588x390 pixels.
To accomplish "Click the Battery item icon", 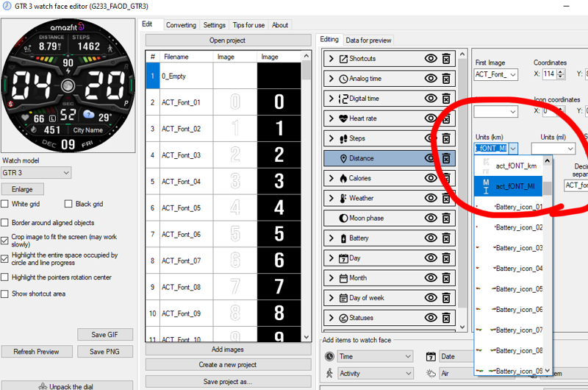I will (343, 238).
